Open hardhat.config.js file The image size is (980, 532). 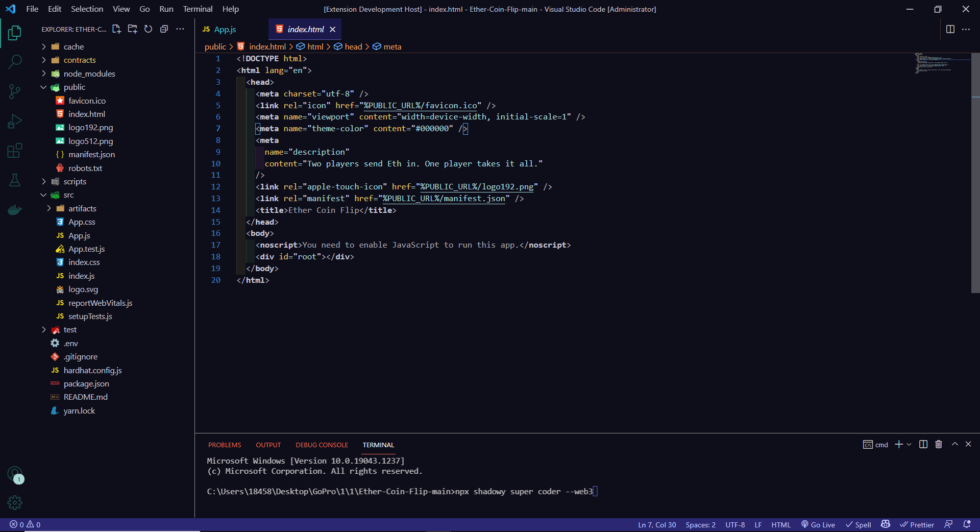tap(92, 371)
